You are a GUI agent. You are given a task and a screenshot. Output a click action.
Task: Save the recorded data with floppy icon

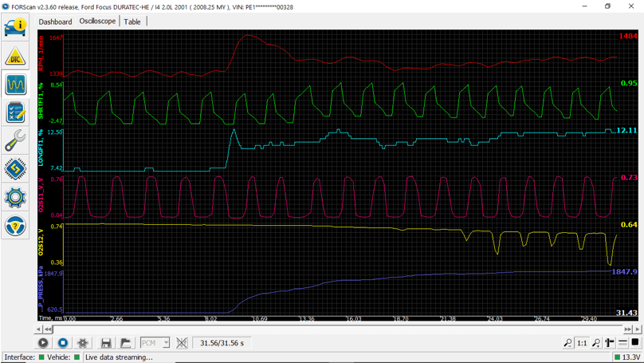tap(105, 343)
